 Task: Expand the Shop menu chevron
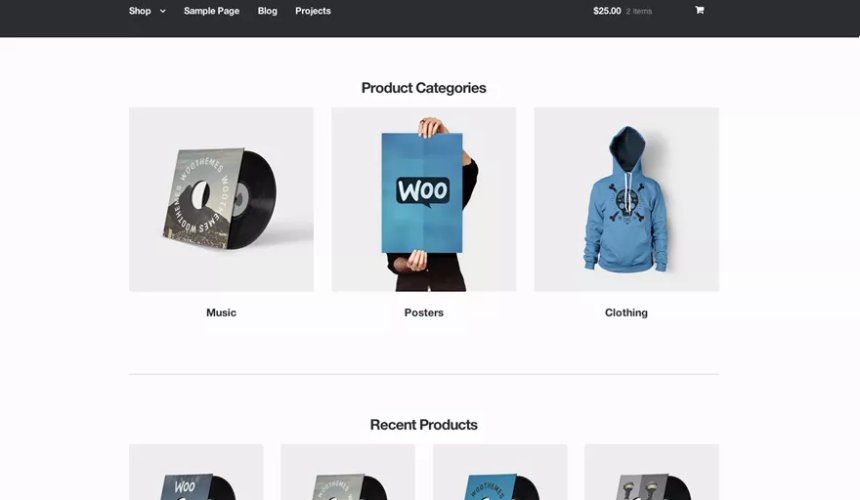163,11
